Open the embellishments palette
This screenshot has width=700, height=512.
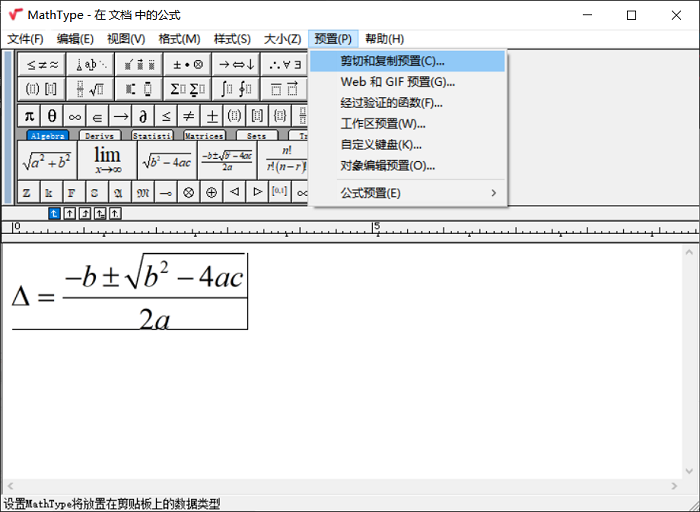[x=139, y=65]
